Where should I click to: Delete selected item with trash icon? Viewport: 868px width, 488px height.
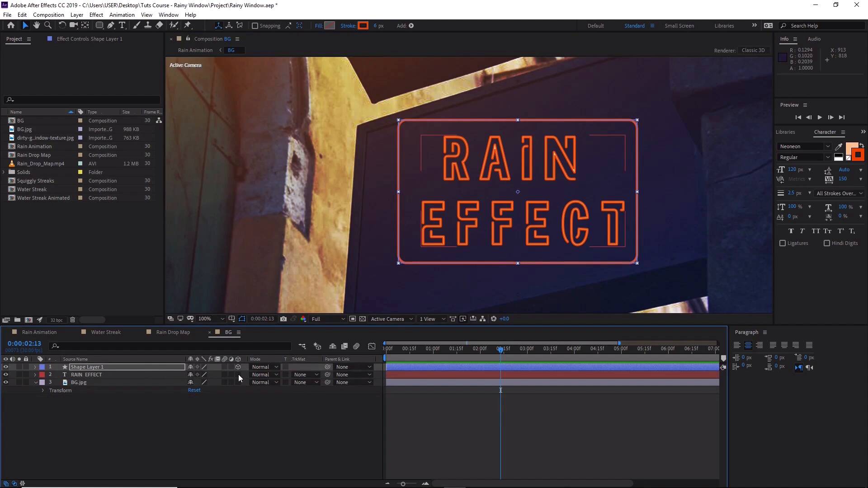[x=72, y=319]
